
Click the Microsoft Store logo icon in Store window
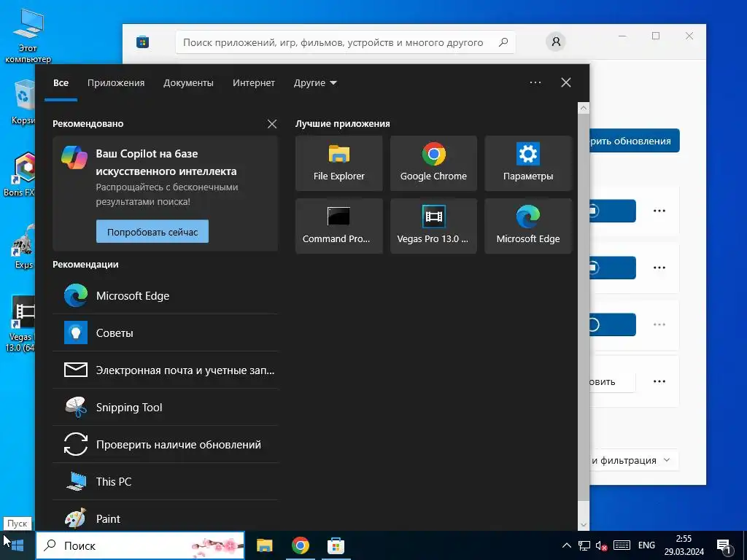click(142, 42)
